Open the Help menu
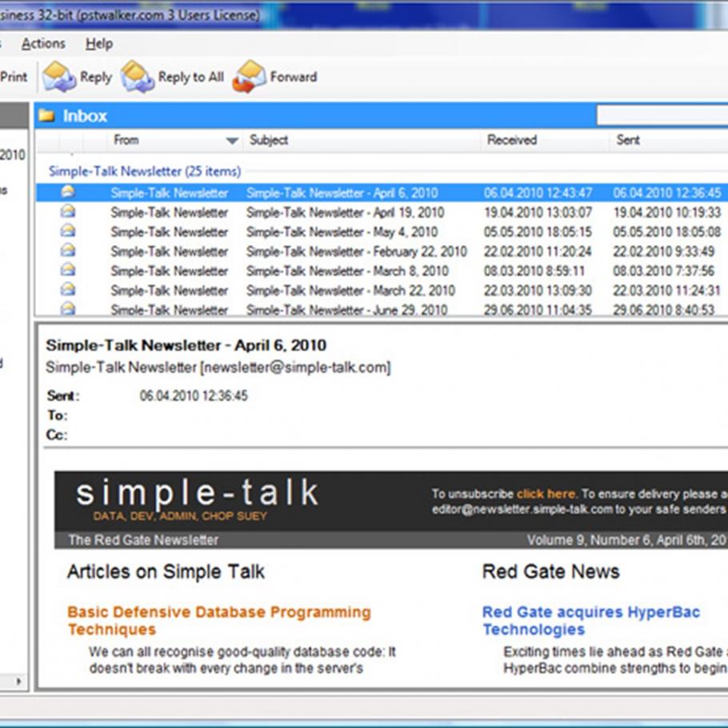 pos(99,44)
